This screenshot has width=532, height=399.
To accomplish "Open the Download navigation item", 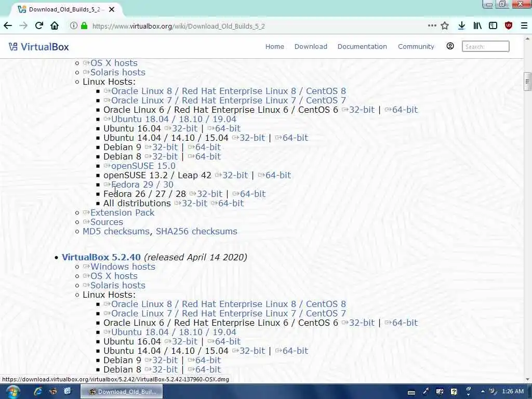I will tap(311, 46).
